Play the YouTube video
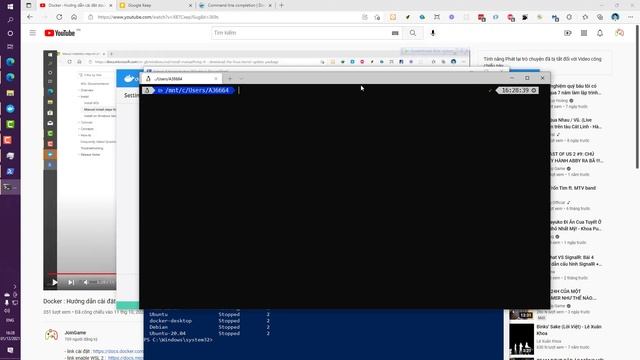The image size is (640, 360). tap(55, 282)
